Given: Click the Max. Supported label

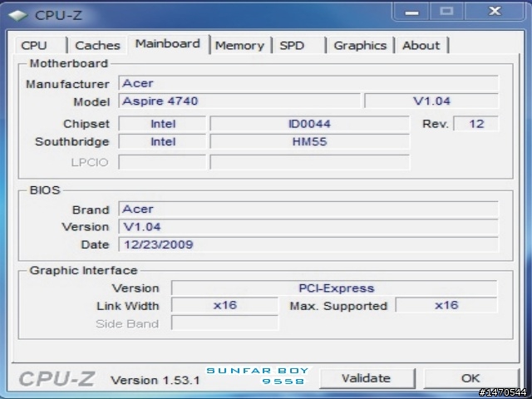Looking at the screenshot, I should click(x=338, y=306).
